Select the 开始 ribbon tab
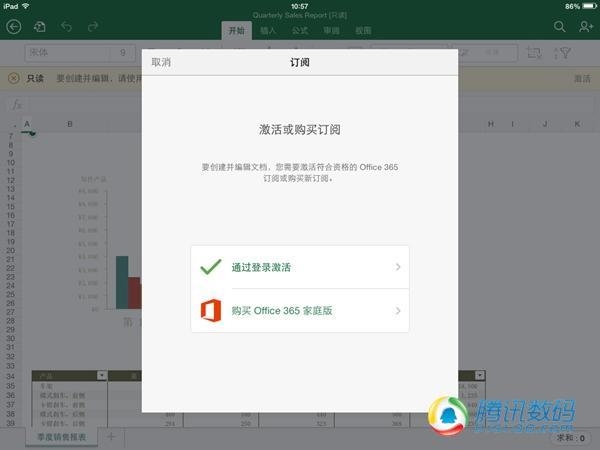 236,31
